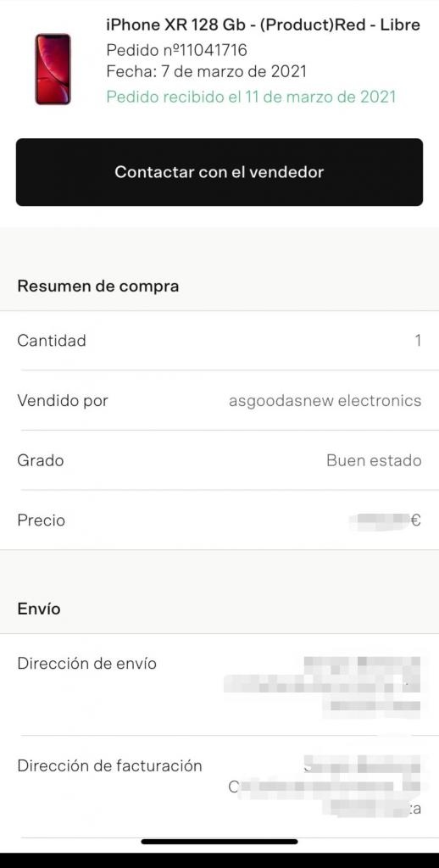Screen dimensions: 439x868
Task: Click the blurred billing address details
Action: click(x=325, y=787)
